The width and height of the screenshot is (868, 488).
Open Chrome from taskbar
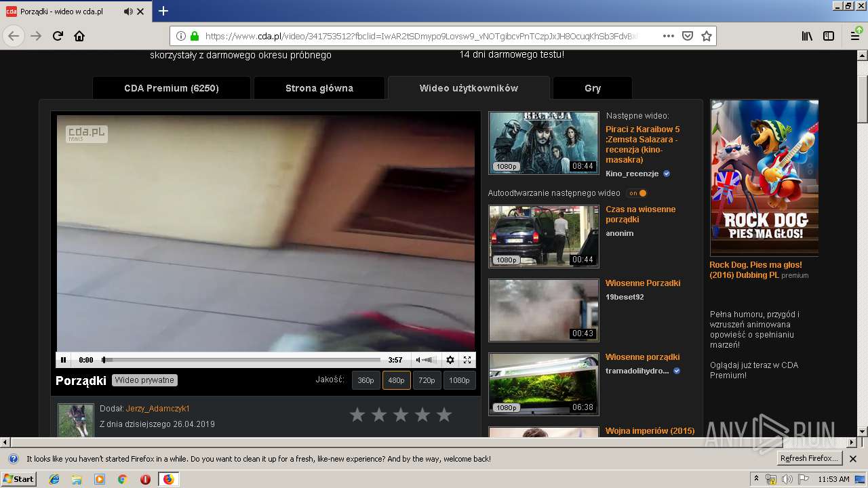(x=123, y=479)
